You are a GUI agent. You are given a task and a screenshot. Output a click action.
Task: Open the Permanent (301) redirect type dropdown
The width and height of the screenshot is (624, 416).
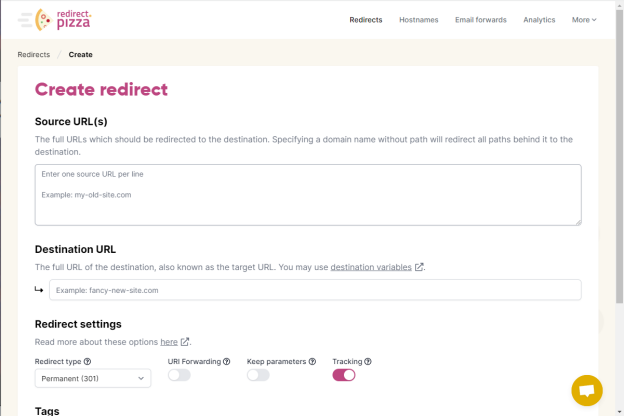[x=93, y=378]
